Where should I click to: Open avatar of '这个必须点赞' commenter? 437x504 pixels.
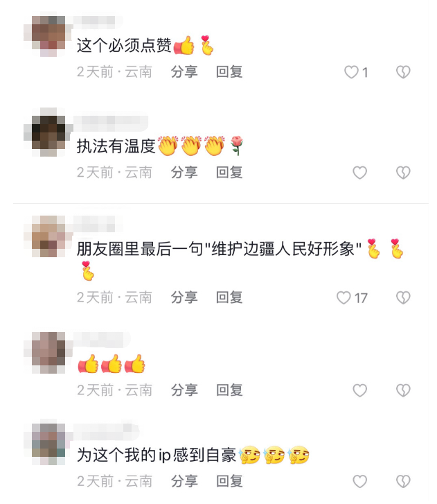click(48, 36)
